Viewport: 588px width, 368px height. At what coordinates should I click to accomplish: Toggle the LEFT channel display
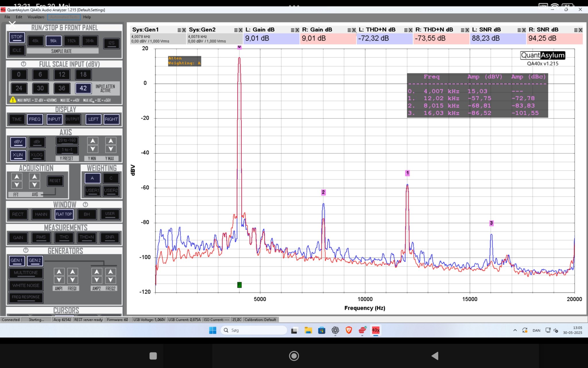(x=93, y=119)
